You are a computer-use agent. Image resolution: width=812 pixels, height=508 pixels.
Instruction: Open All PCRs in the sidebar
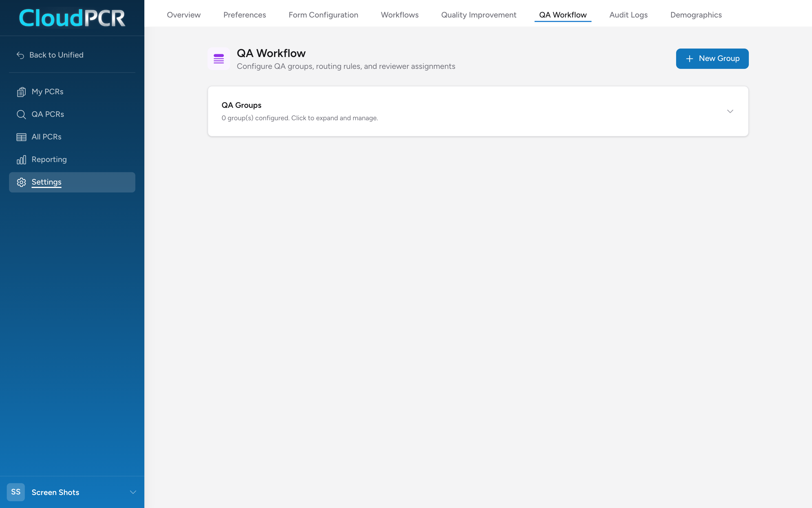tap(72, 137)
